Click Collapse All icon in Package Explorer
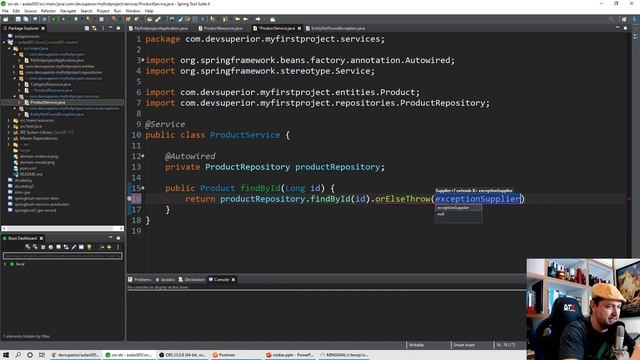Screen dimensions: 640x360 pyautogui.click(x=87, y=28)
